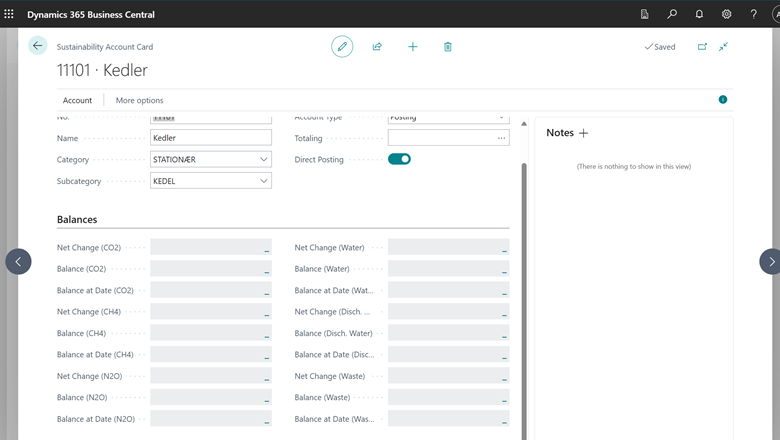The image size is (780, 440).
Task: Open the search magnifier icon
Action: point(672,14)
